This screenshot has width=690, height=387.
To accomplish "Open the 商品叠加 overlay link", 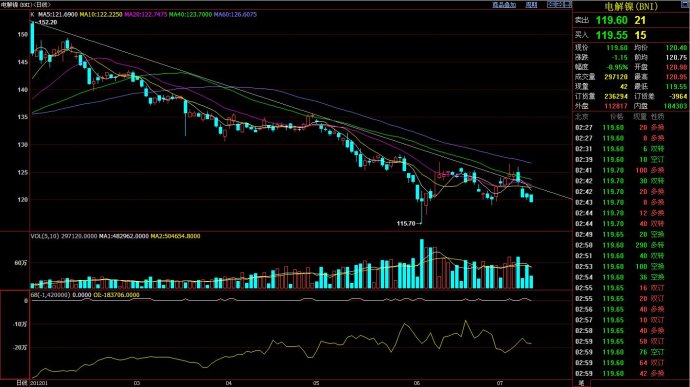I will 504,5.
